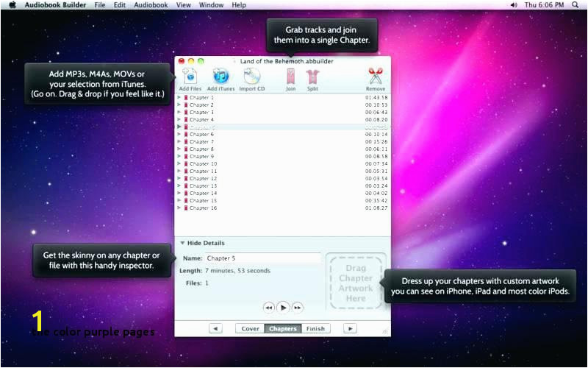
Task: Click the Length value 7 minutes, 53 seconds
Action: click(x=237, y=271)
